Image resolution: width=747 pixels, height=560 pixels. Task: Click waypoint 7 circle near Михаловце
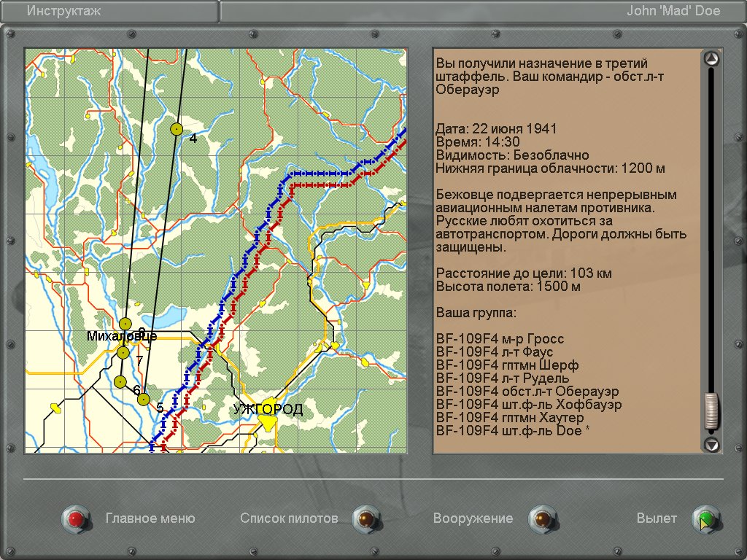(123, 353)
